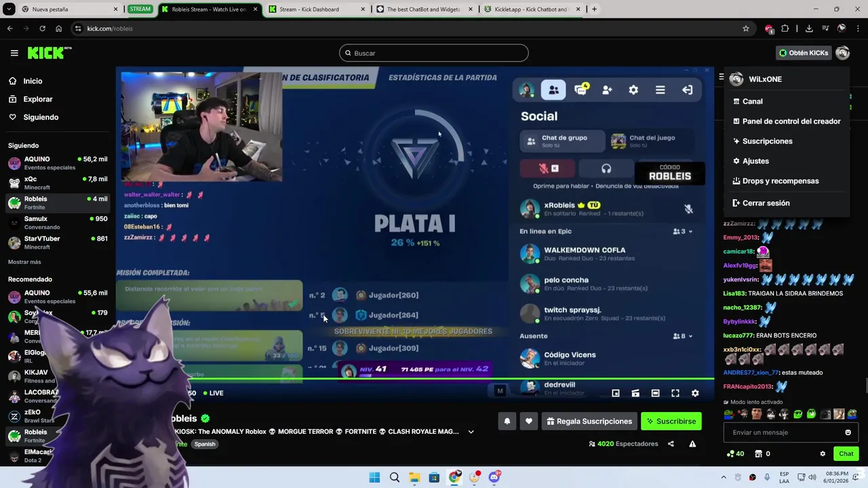Click the green Suscribirse button
868x488 pixels.
[x=671, y=421]
